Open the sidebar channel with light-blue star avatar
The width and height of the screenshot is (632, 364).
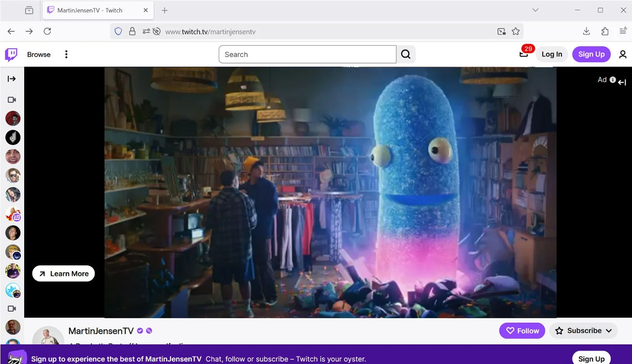pos(13,291)
